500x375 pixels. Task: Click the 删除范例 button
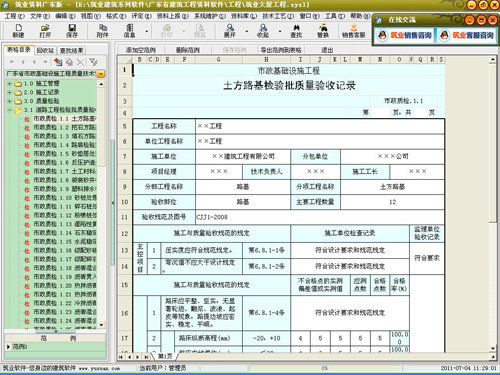coord(188,50)
